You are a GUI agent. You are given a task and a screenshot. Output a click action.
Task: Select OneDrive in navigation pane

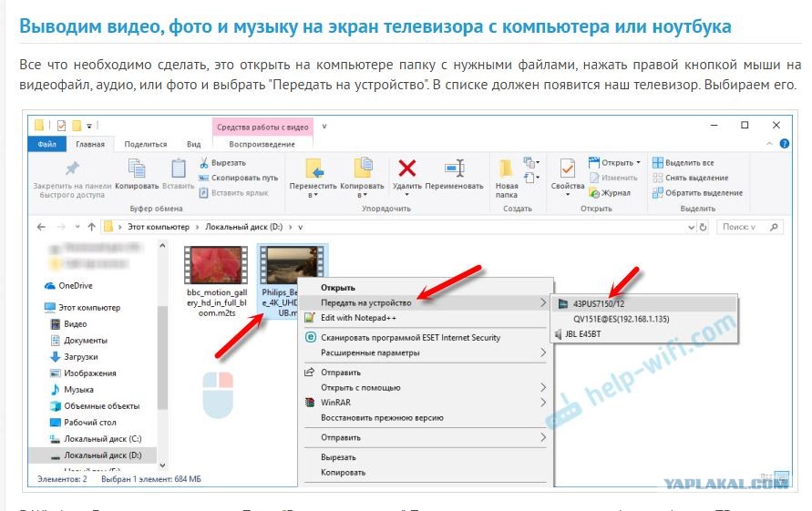69,286
